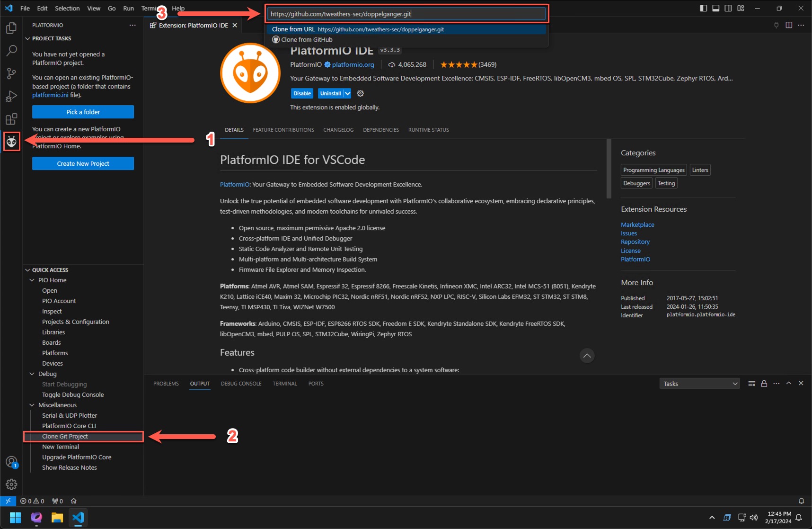Click the errors and warnings status indicator
This screenshot has height=529, width=812.
pos(32,501)
